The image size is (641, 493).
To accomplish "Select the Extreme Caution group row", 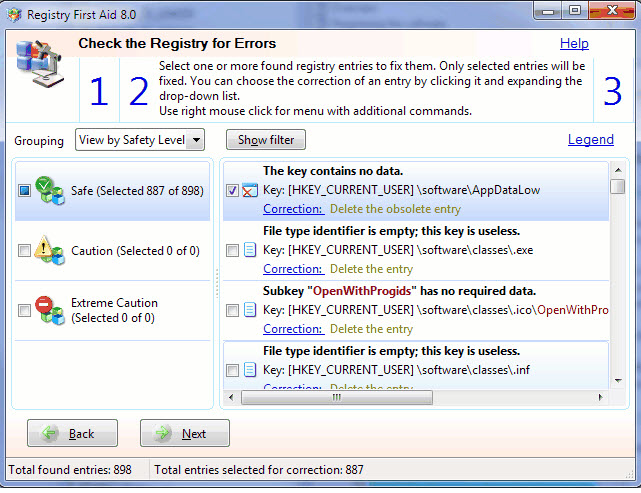I will click(x=112, y=310).
